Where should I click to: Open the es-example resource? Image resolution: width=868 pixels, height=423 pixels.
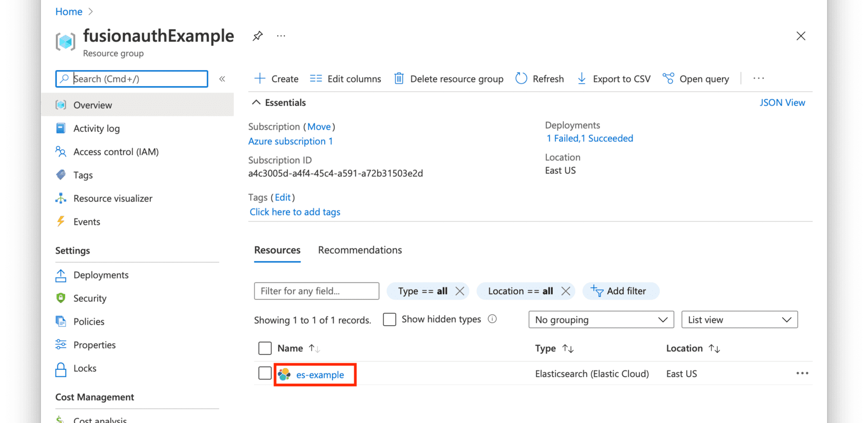click(320, 375)
